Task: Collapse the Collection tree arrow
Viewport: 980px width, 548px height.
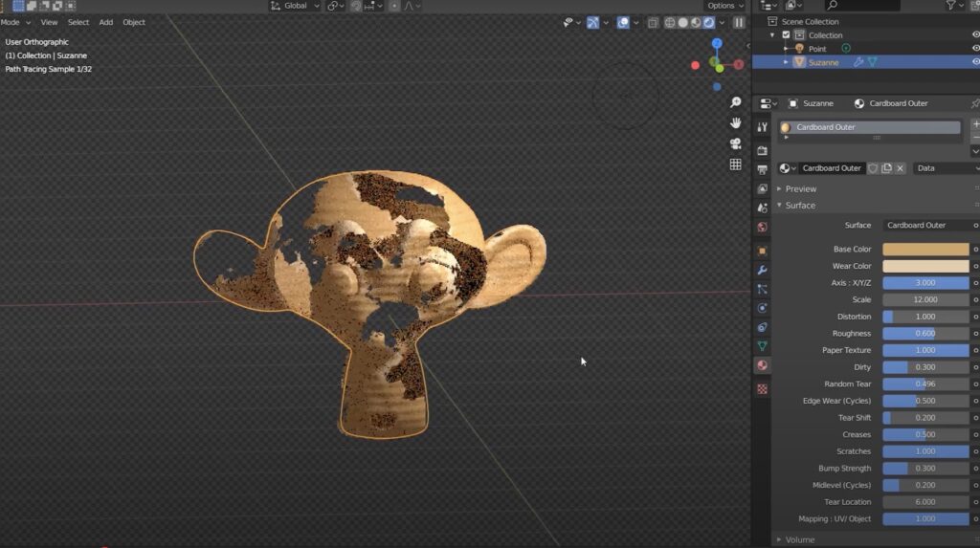Action: (x=772, y=35)
